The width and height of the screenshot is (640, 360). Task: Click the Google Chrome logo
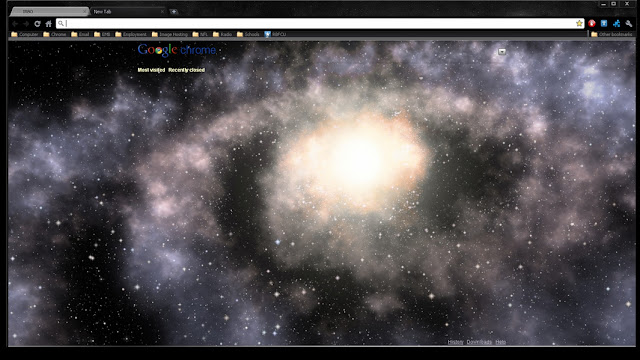point(177,50)
